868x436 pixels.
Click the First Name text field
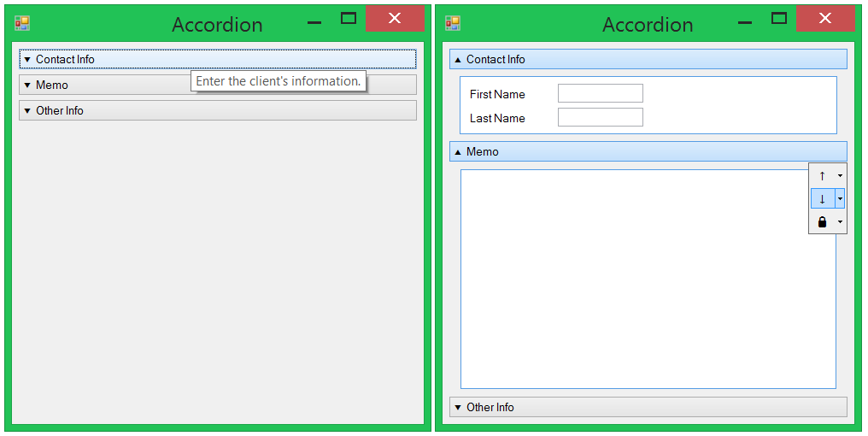[601, 94]
